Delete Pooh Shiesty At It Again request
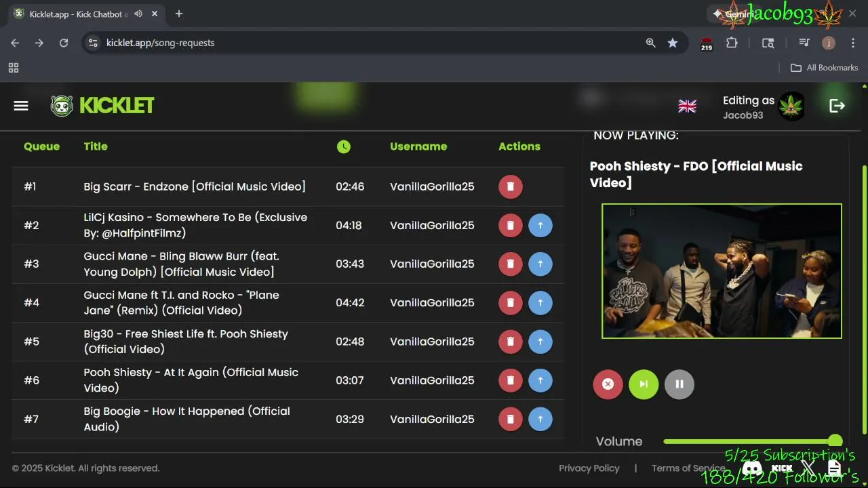Image resolution: width=868 pixels, height=488 pixels. 511,380
